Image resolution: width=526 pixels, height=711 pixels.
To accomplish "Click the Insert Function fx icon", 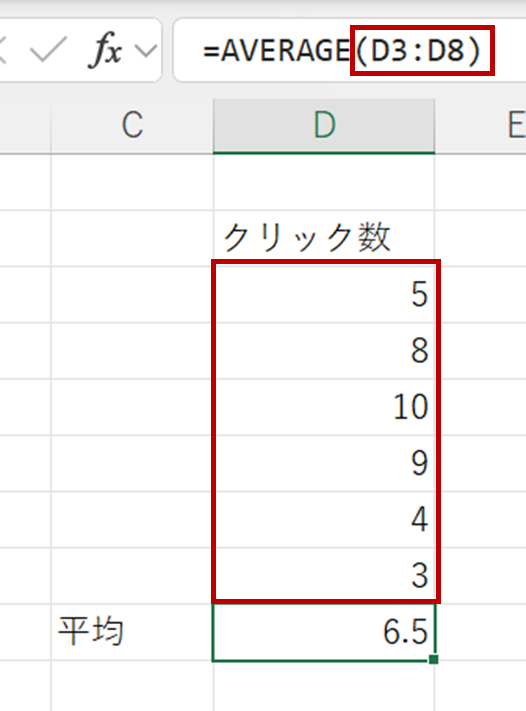I will pyautogui.click(x=106, y=50).
